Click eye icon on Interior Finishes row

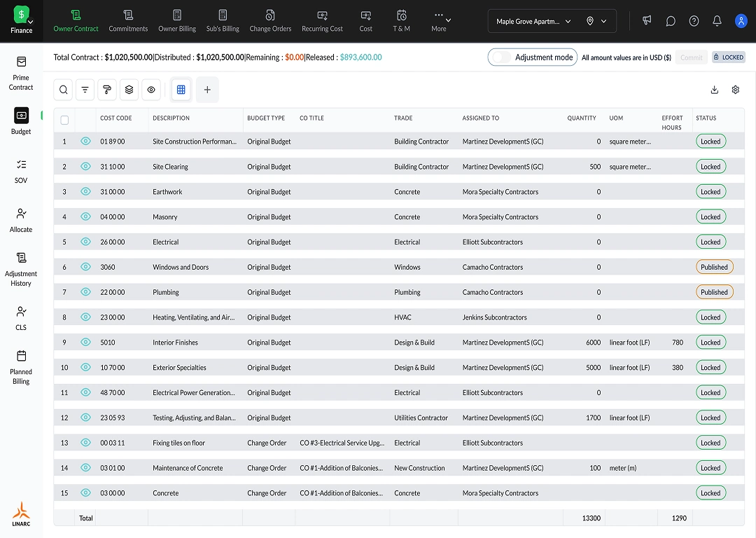tap(86, 342)
